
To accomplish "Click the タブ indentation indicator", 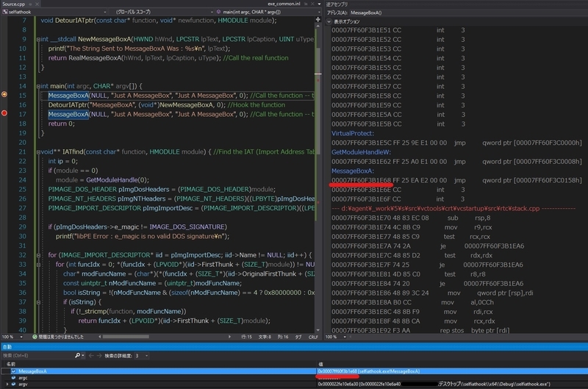I will (x=298, y=337).
